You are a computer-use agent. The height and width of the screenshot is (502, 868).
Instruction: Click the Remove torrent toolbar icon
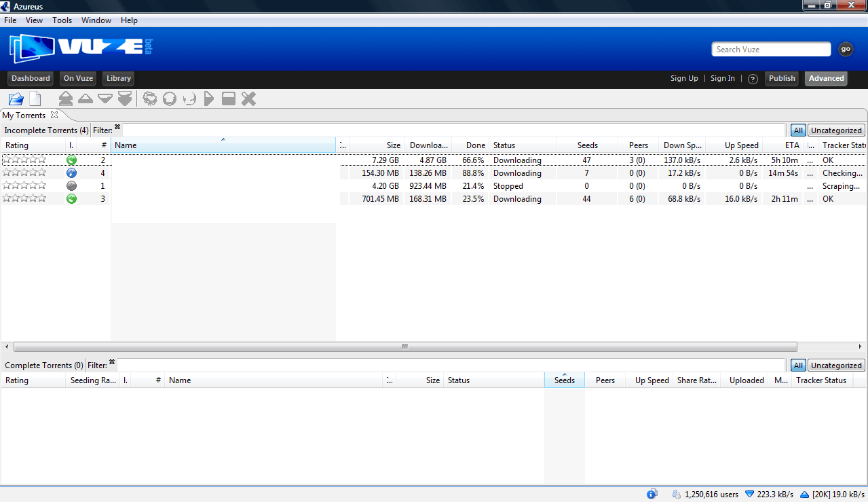pyautogui.click(x=248, y=98)
